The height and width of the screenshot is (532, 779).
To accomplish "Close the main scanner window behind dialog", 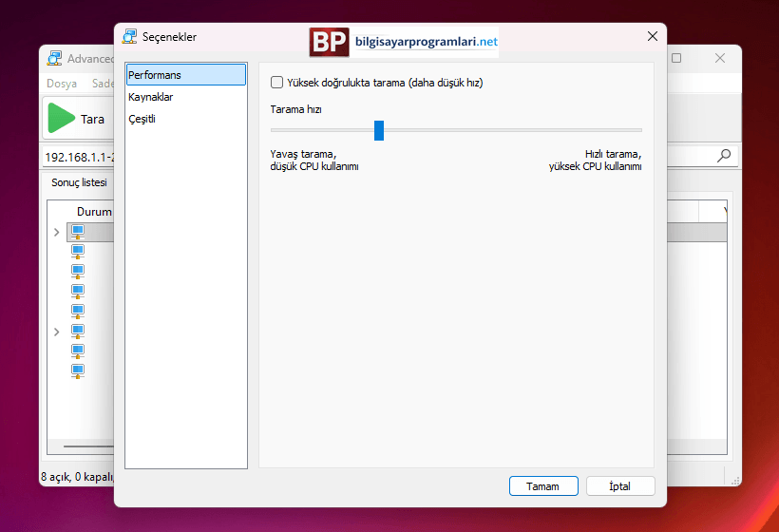I will click(x=719, y=58).
